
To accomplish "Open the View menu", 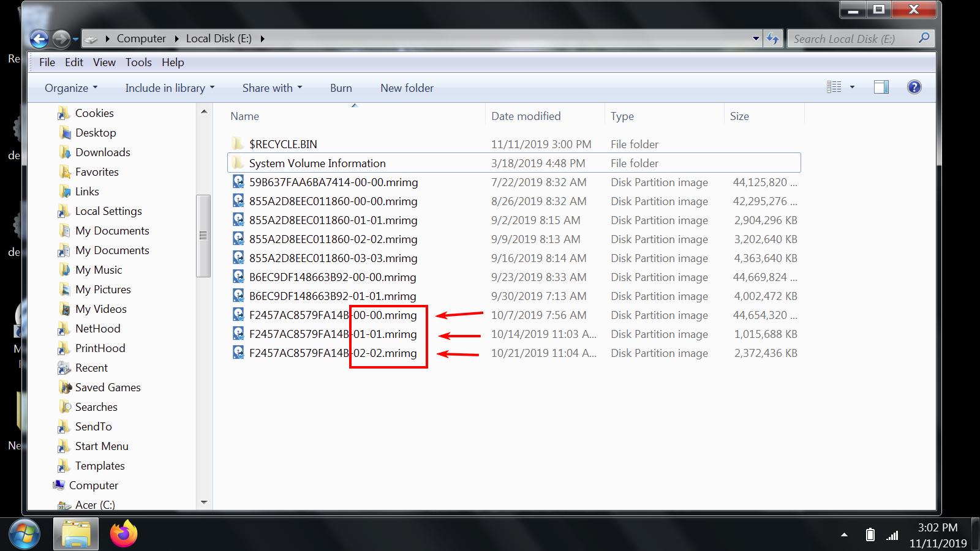I will (104, 62).
